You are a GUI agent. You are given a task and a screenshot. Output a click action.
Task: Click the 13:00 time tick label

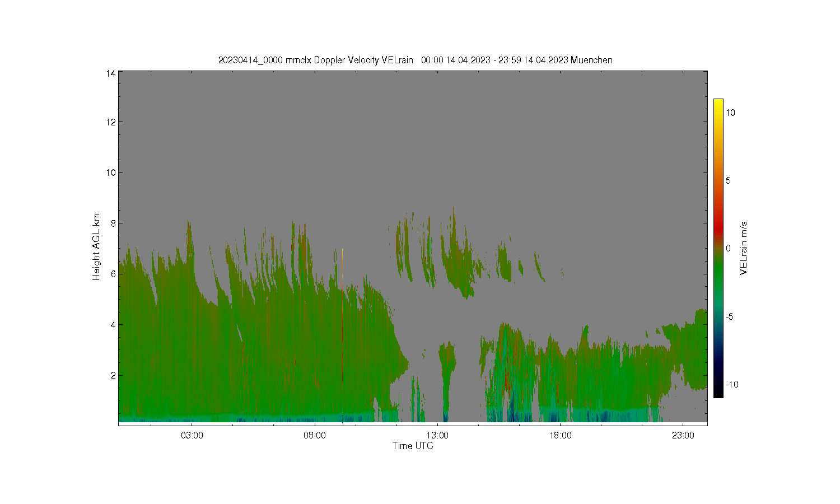pyautogui.click(x=437, y=436)
